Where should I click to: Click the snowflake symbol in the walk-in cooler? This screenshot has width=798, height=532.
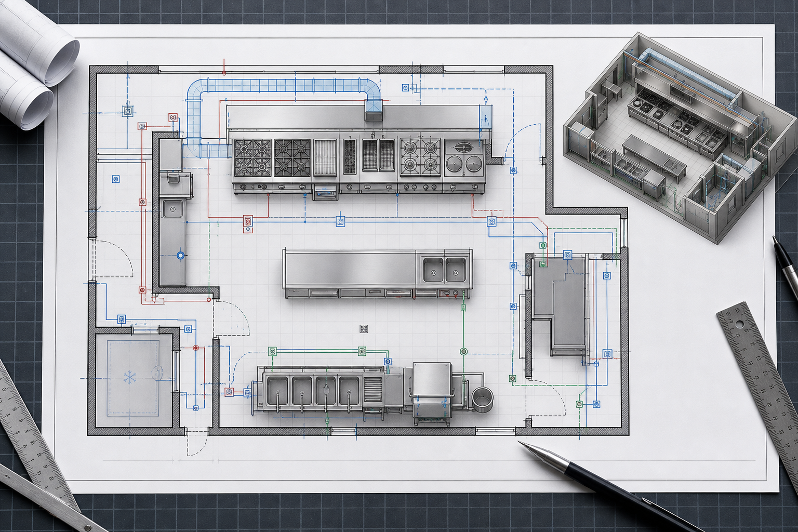pos(129,377)
